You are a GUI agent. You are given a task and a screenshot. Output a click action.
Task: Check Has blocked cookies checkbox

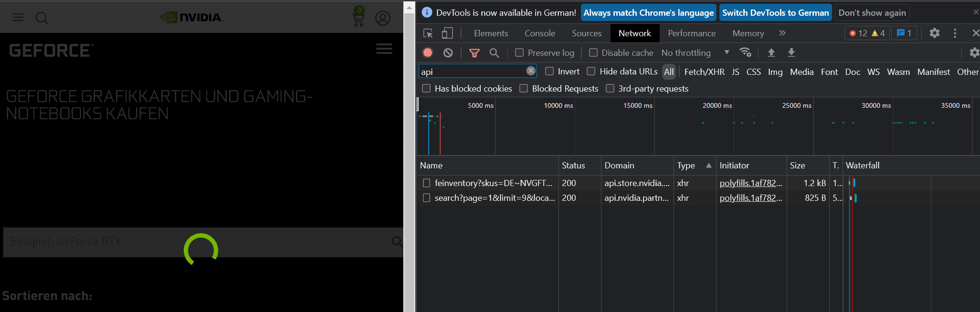click(426, 88)
